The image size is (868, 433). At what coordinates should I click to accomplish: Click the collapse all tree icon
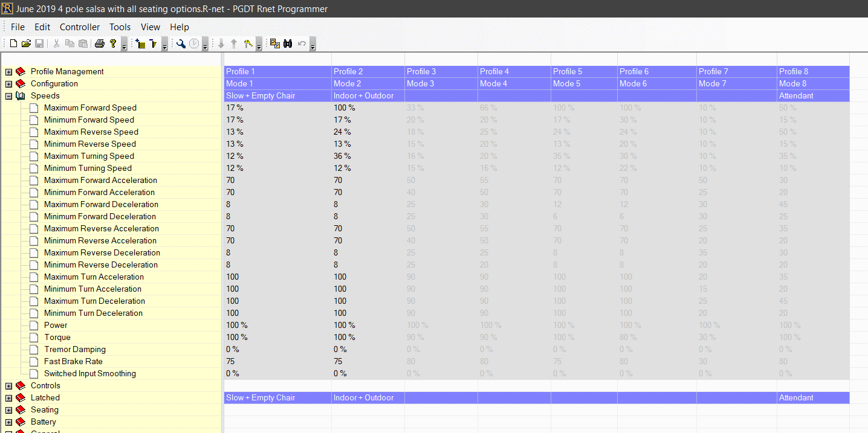pos(153,43)
